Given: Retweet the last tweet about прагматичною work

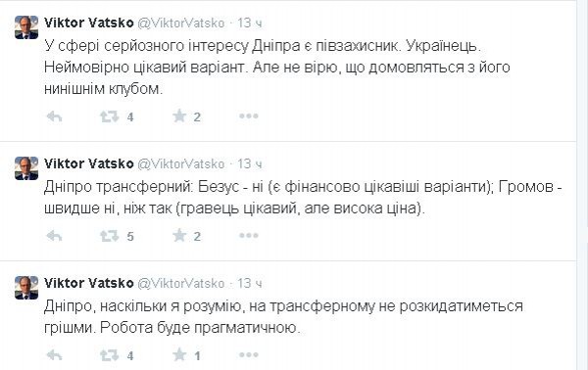Looking at the screenshot, I should 109,355.
